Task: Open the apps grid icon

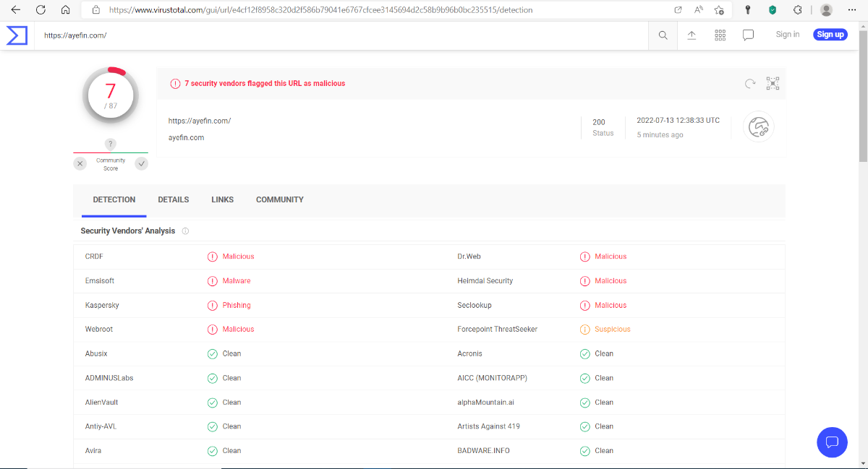Action: [720, 35]
